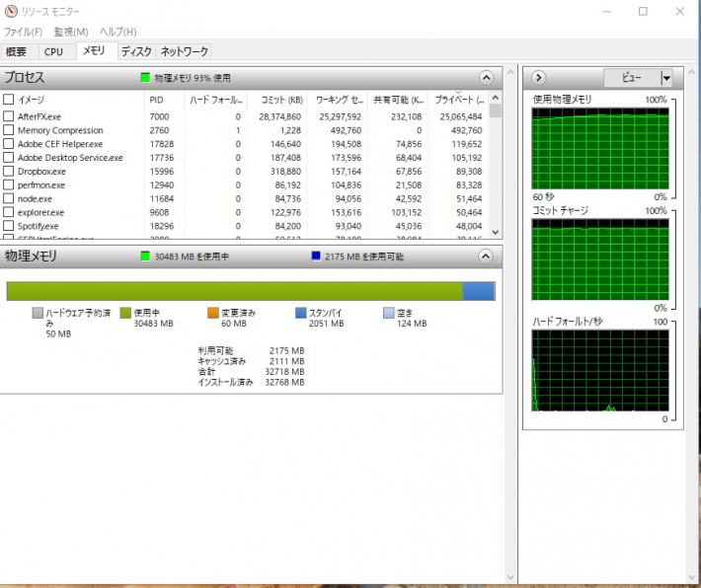Check the Dropbox.exe process checkbox

tap(9, 171)
